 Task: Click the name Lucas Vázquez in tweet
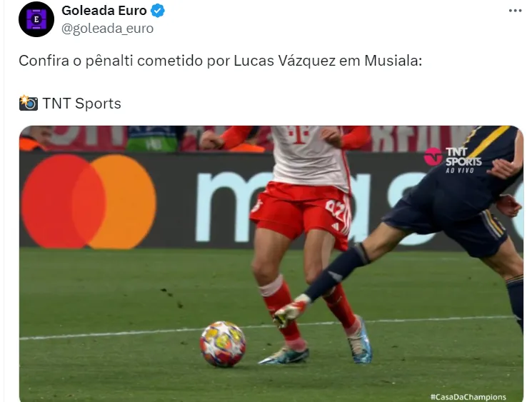[285, 61]
